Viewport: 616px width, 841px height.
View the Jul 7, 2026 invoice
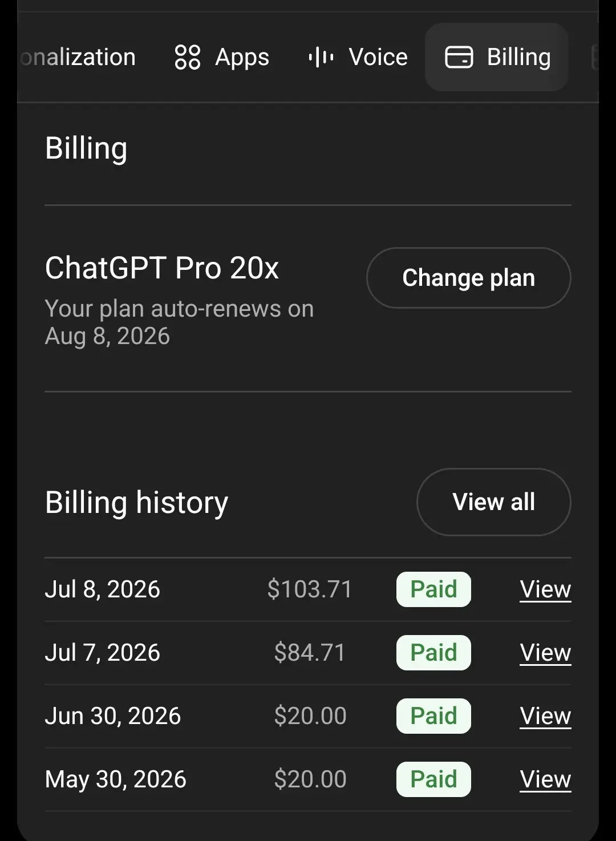tap(546, 653)
